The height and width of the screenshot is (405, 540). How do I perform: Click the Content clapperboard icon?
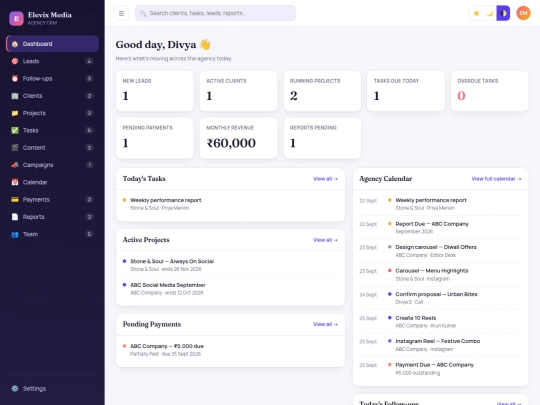[x=15, y=147]
